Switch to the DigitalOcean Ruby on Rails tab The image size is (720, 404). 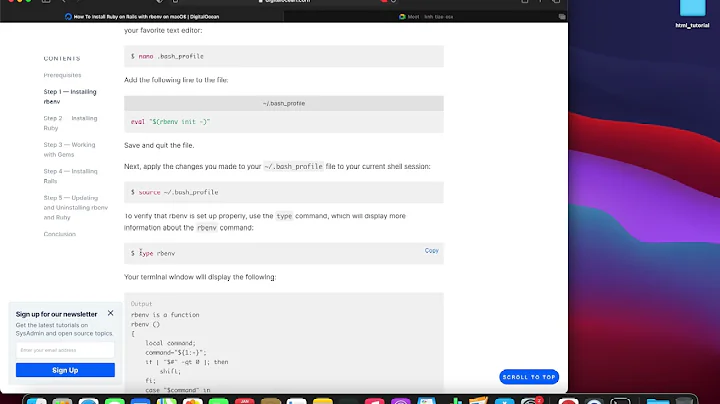click(142, 17)
